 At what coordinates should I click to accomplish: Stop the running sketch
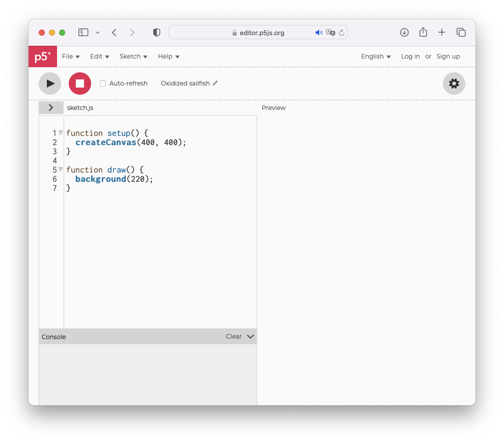pos(80,84)
